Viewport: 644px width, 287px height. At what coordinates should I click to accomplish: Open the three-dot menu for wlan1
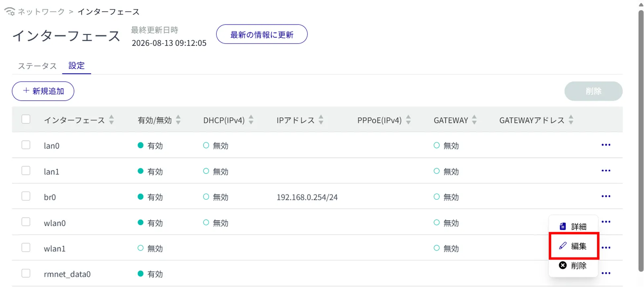[x=606, y=248]
